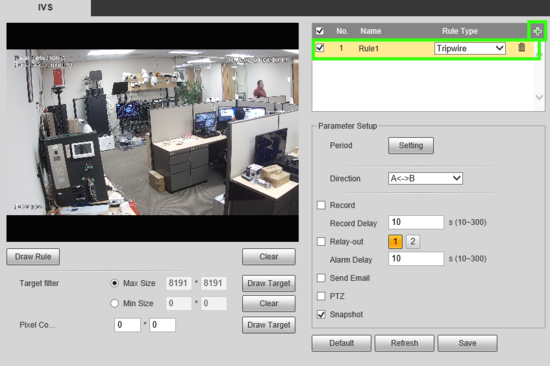Image resolution: width=550 pixels, height=366 pixels.
Task: Delete Rule1 using the trash icon
Action: point(522,47)
